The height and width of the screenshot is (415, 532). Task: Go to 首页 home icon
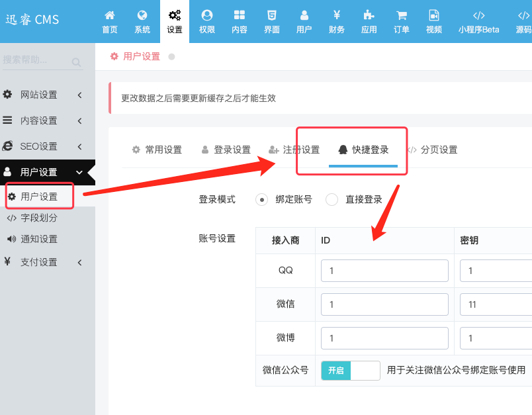tap(110, 15)
